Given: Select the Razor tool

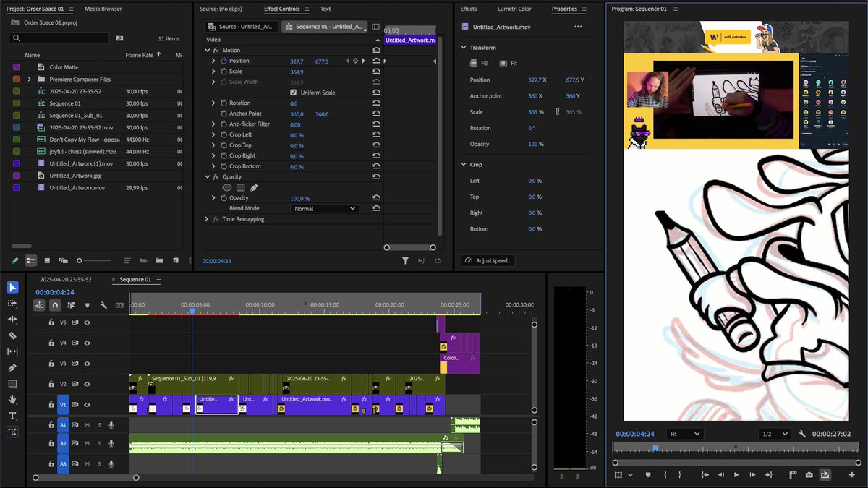Looking at the screenshot, I should tap(12, 335).
